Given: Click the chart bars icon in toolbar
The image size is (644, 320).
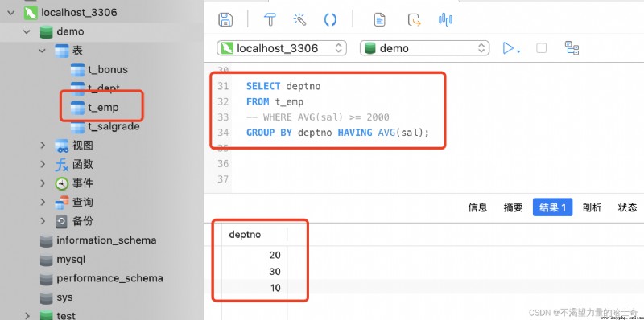Looking at the screenshot, I should point(445,19).
